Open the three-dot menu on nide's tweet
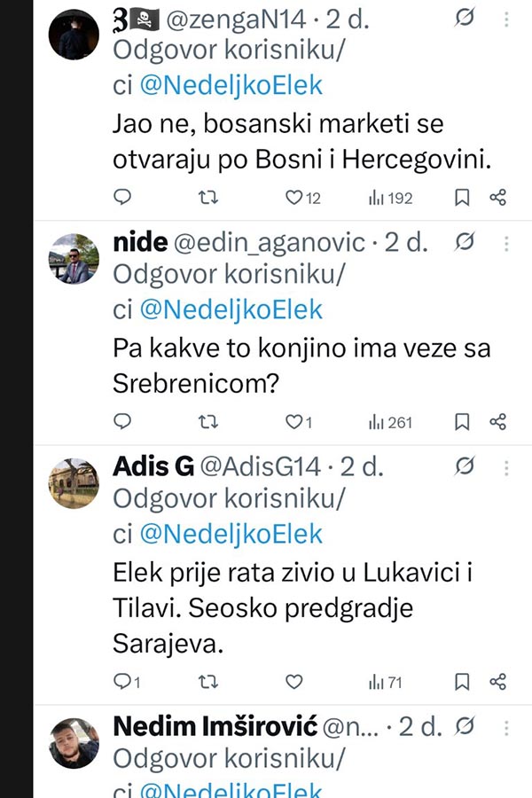This screenshot has height=798, width=532. [x=506, y=244]
